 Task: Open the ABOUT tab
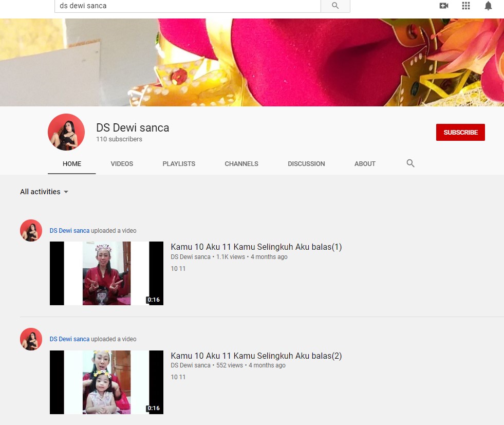point(365,163)
